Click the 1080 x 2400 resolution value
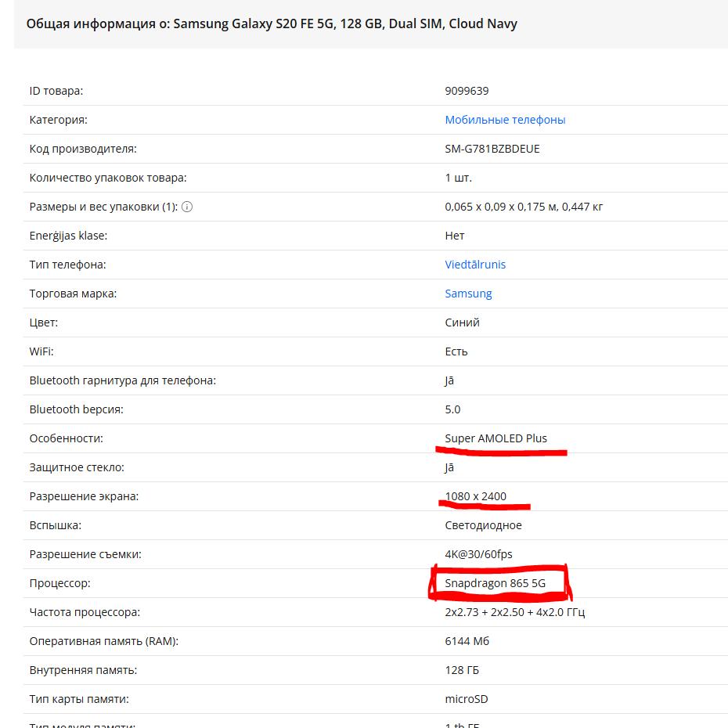This screenshot has height=728, width=728. coord(475,496)
